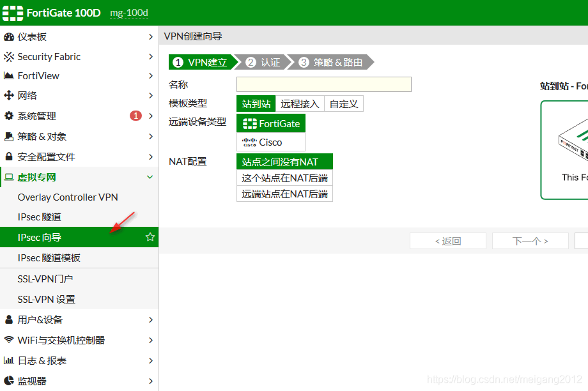Select 远端站点在NAT后端 option

pyautogui.click(x=284, y=194)
